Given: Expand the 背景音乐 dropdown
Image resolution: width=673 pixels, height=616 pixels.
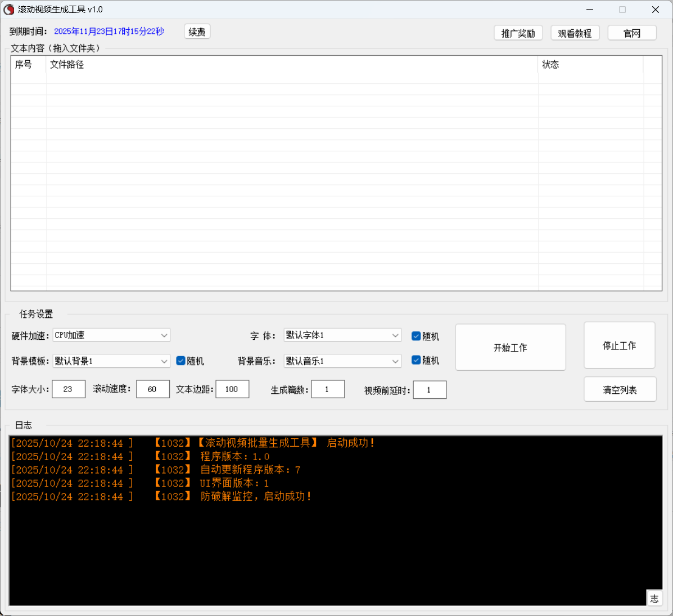Looking at the screenshot, I should (x=342, y=361).
